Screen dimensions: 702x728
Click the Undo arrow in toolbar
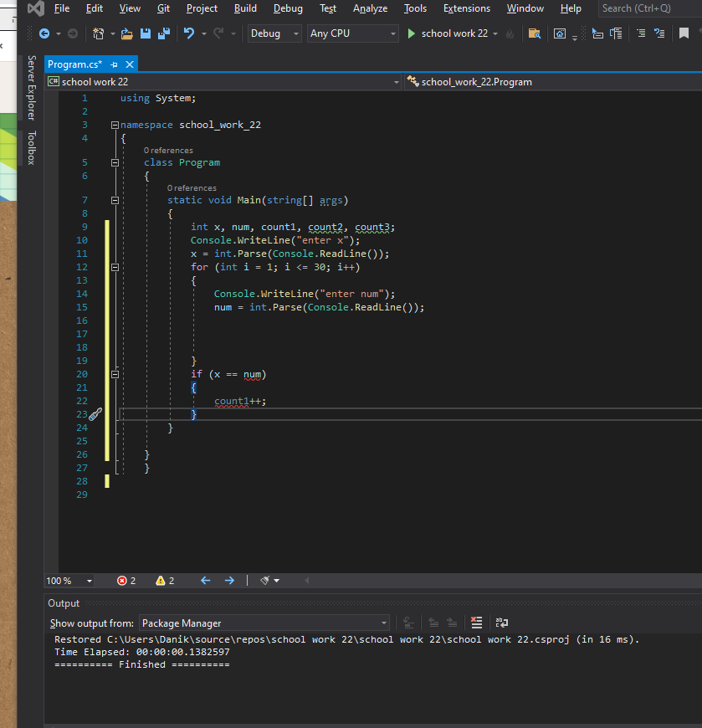189,33
